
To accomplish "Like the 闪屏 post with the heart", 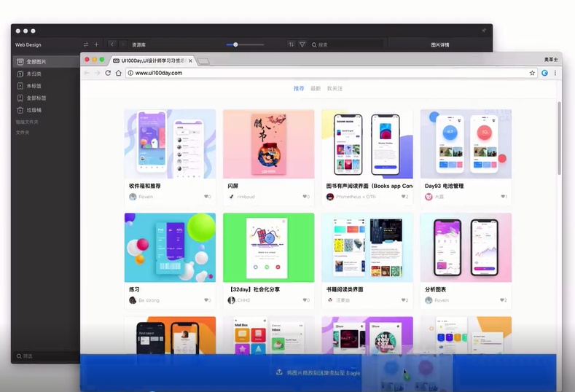I will pyautogui.click(x=305, y=197).
